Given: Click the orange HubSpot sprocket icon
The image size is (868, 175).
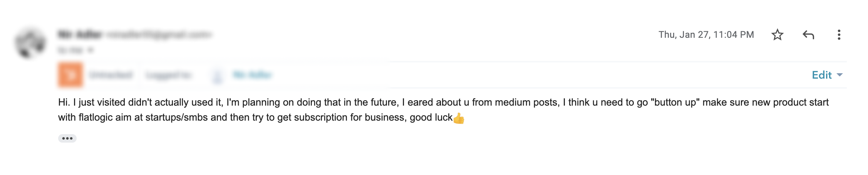Looking at the screenshot, I should [70, 75].
